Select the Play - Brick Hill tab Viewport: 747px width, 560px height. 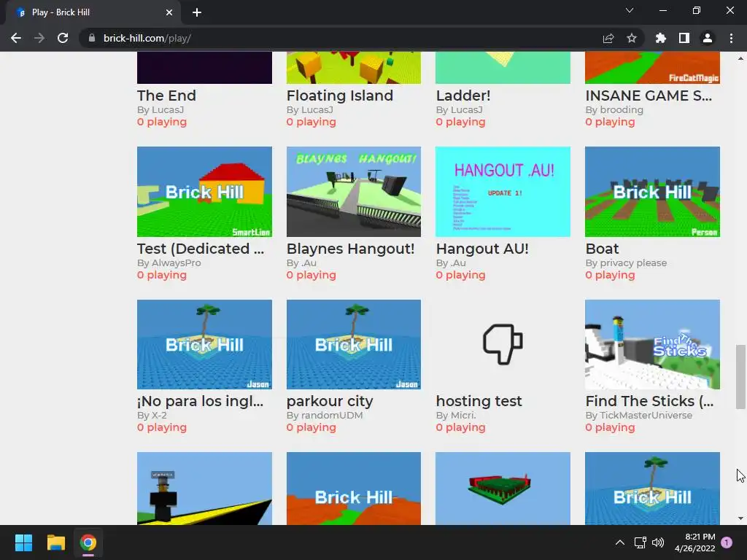click(93, 12)
